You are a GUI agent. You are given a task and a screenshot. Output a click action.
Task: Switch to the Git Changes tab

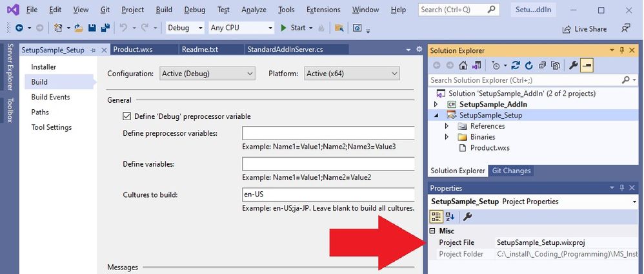(x=511, y=171)
